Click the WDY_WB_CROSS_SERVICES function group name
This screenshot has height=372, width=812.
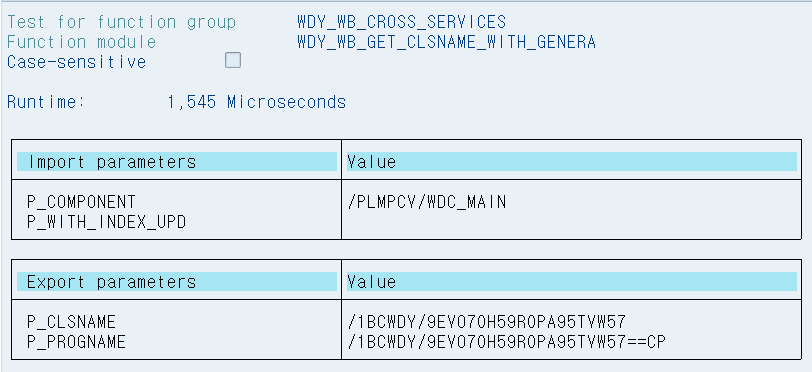pyautogui.click(x=401, y=22)
